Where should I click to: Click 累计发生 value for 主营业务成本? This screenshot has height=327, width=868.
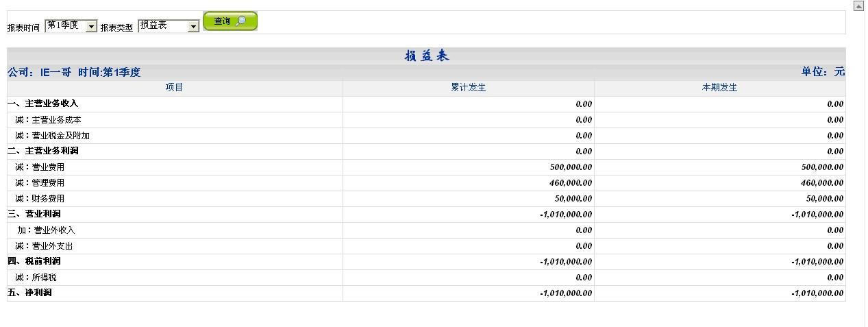tap(584, 119)
